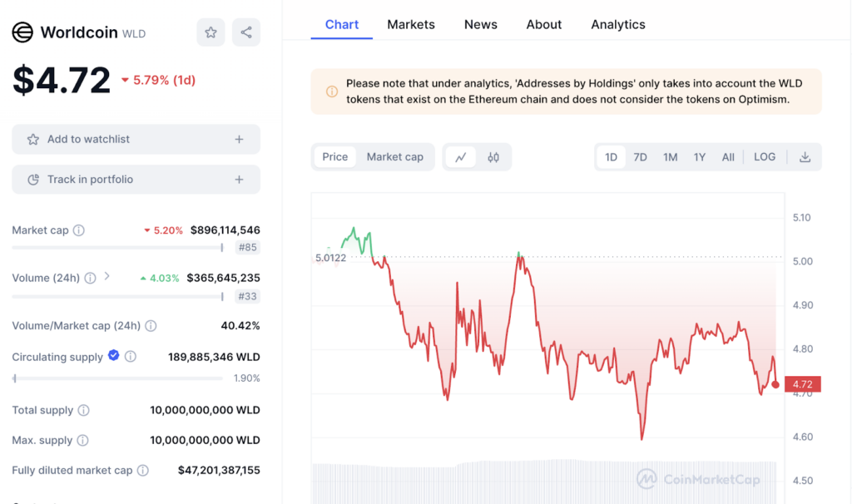Toggle chart to Price view

[x=335, y=157]
